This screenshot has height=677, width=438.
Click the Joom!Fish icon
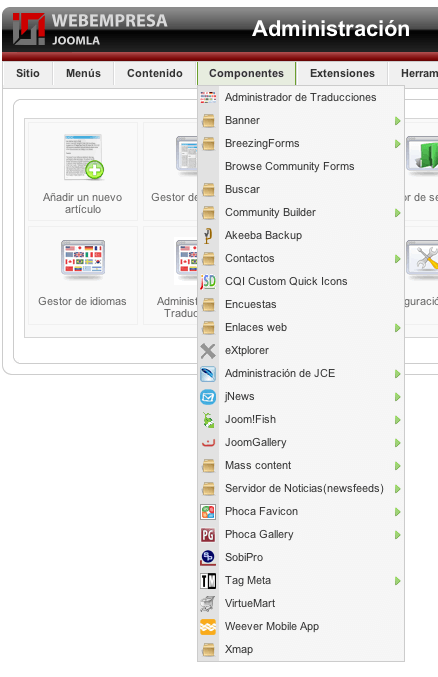coord(208,420)
